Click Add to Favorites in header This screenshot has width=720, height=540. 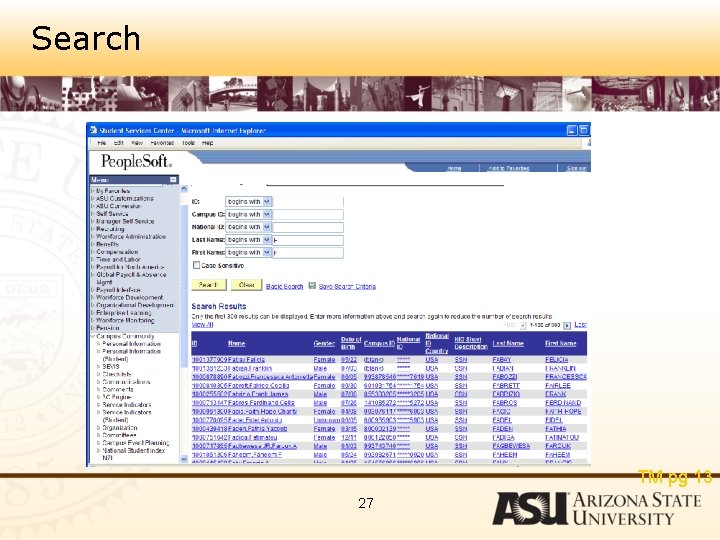click(x=509, y=168)
